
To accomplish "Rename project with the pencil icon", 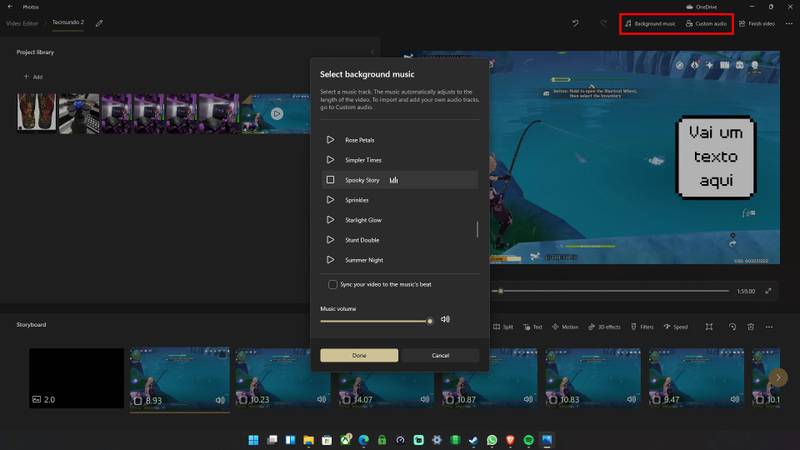I will click(99, 23).
